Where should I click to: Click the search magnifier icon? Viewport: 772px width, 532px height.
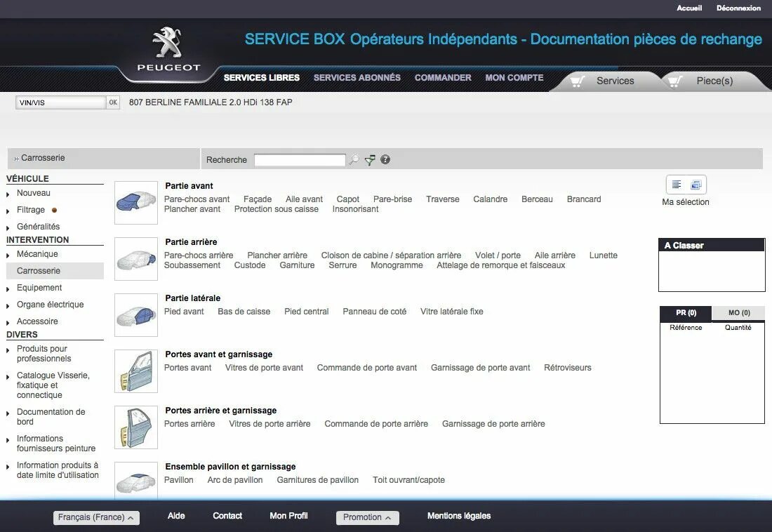(354, 159)
